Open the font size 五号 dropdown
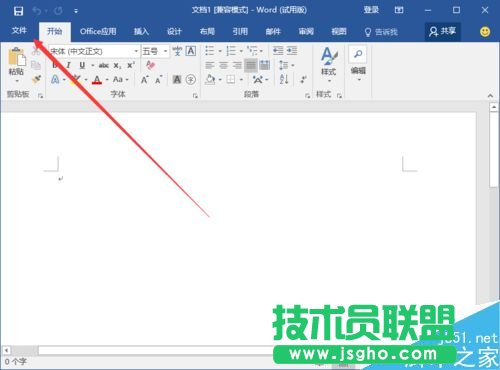The image size is (500, 370). 165,51
